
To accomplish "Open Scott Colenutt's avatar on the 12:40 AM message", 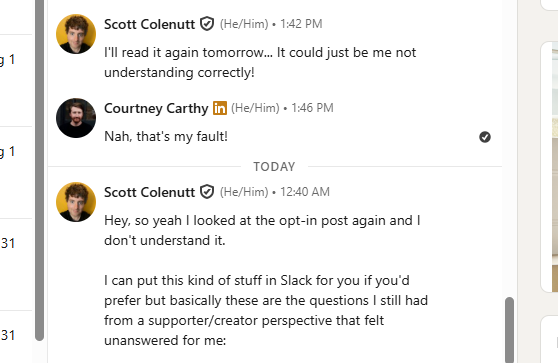I will point(76,202).
